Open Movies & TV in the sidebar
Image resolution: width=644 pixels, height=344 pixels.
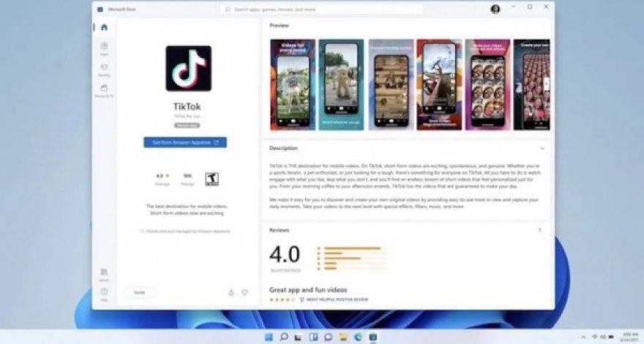105,91
